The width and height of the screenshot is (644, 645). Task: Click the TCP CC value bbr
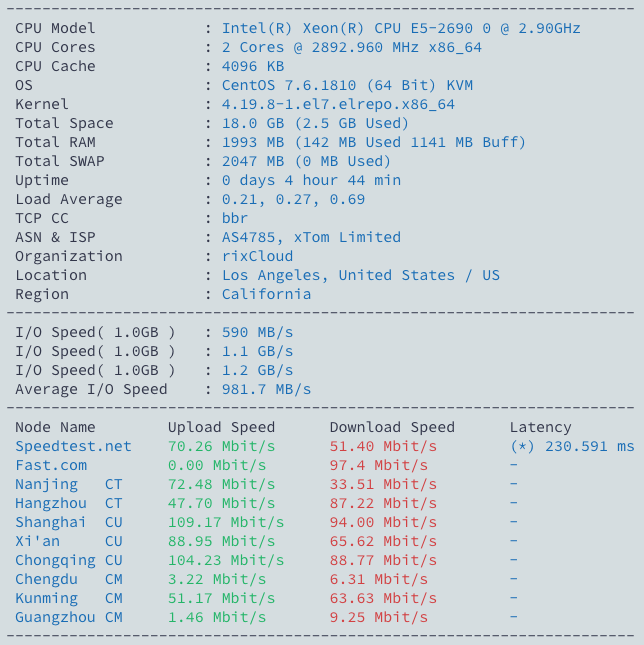(x=235, y=218)
